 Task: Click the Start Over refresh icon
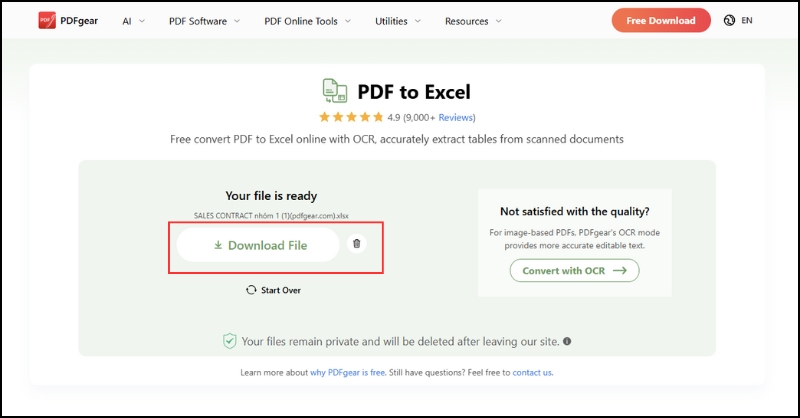click(251, 290)
